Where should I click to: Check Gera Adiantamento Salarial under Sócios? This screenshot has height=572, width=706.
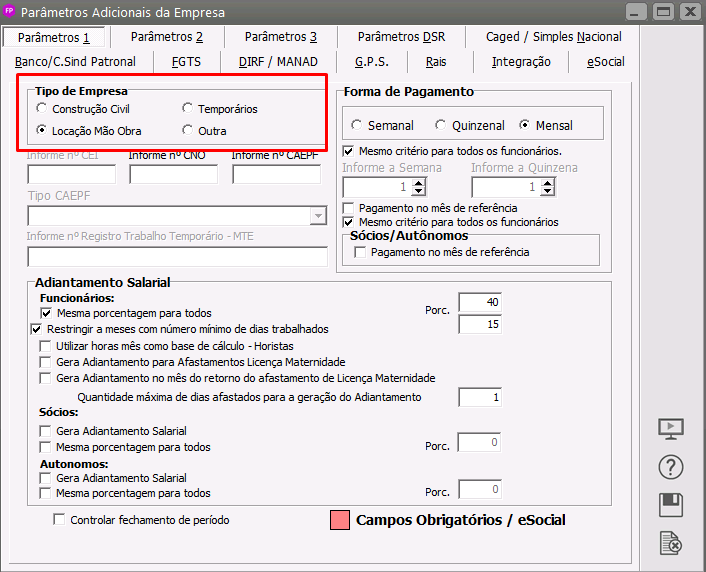coord(46,431)
